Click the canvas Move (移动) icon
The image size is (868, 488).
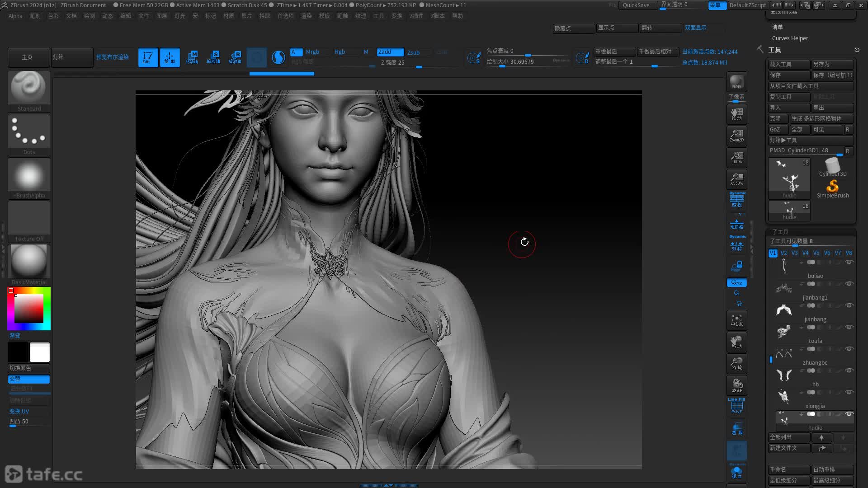736,342
